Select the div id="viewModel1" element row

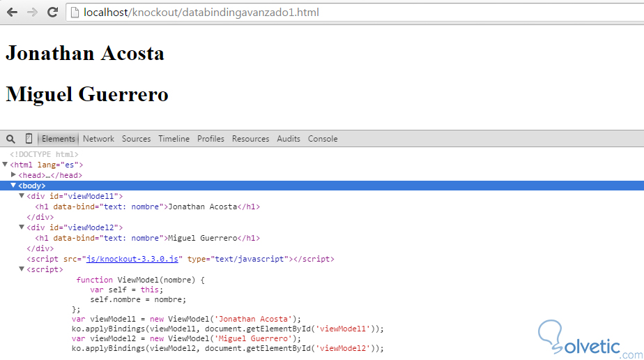point(75,196)
